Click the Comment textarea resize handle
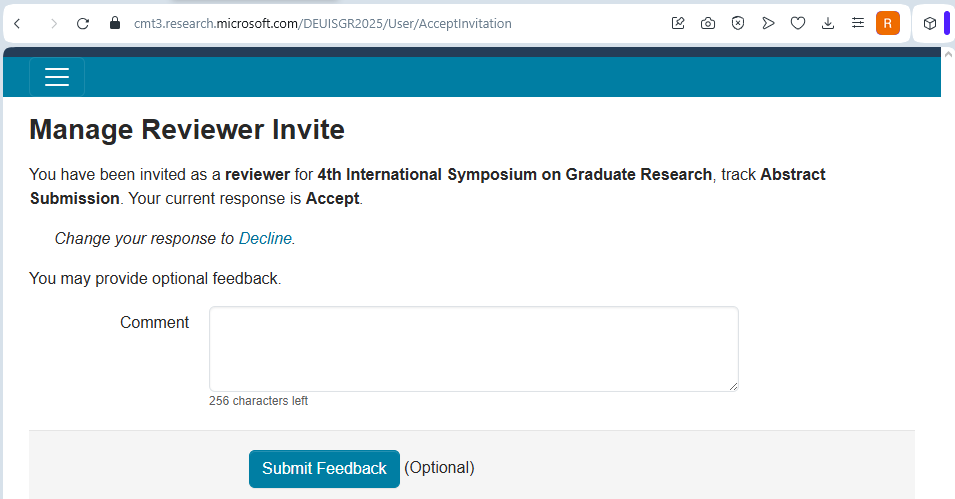 [x=733, y=386]
